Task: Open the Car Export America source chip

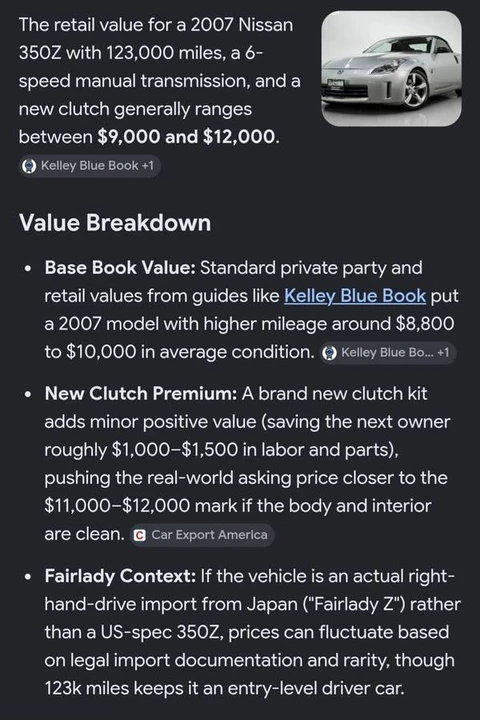Action: click(202, 535)
